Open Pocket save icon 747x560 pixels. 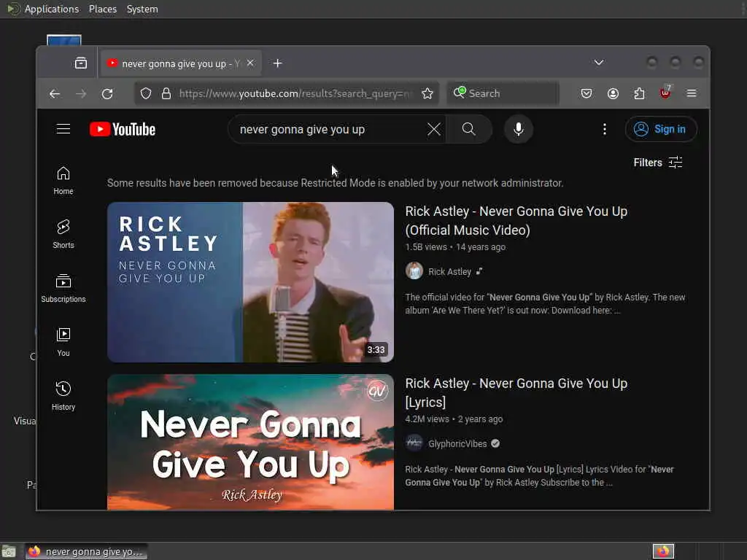pos(587,93)
